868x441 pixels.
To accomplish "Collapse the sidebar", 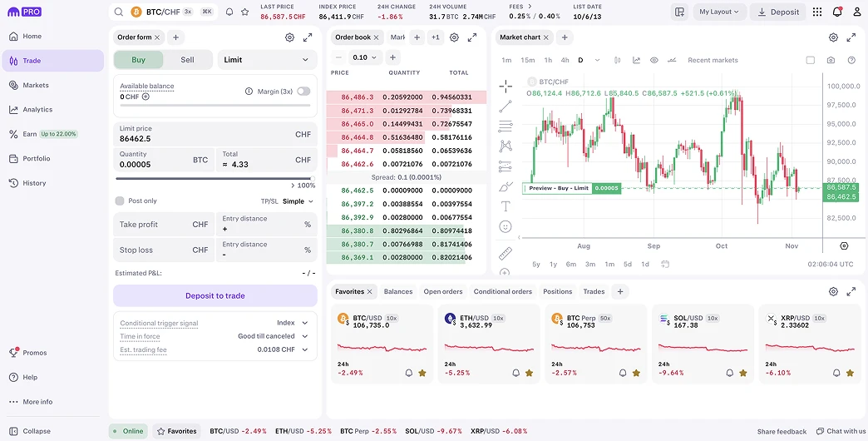I will (30, 431).
